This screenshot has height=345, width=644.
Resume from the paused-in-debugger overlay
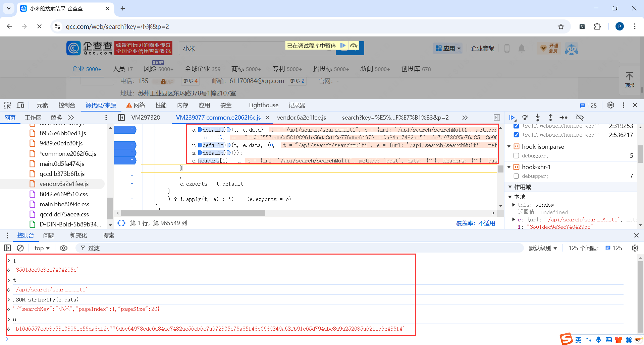point(343,46)
